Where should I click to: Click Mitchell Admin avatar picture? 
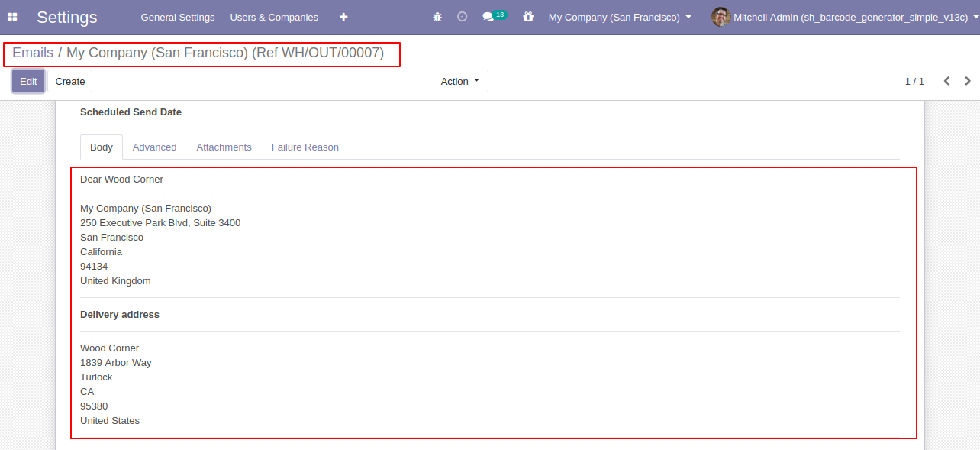(720, 17)
